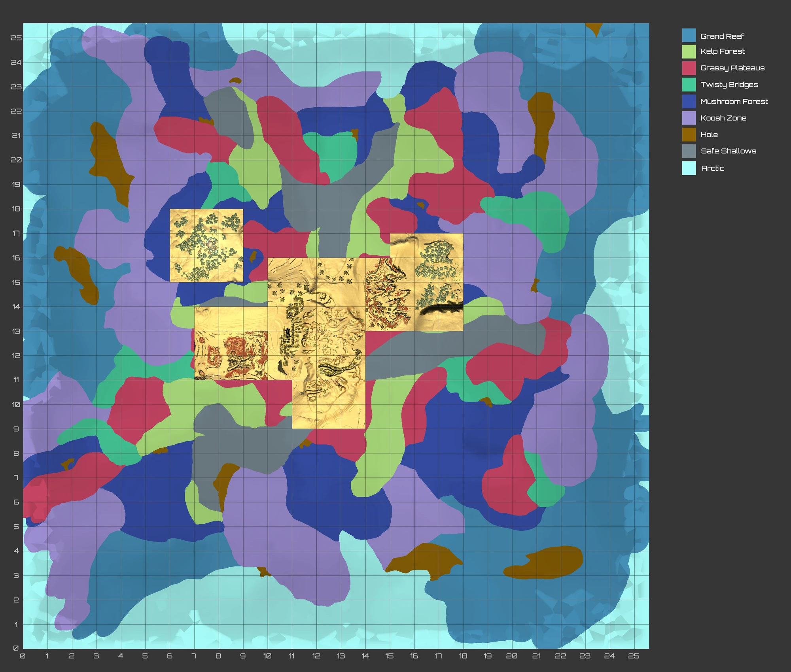Select the Grand Reef legend label text
791x672 pixels.
click(722, 36)
